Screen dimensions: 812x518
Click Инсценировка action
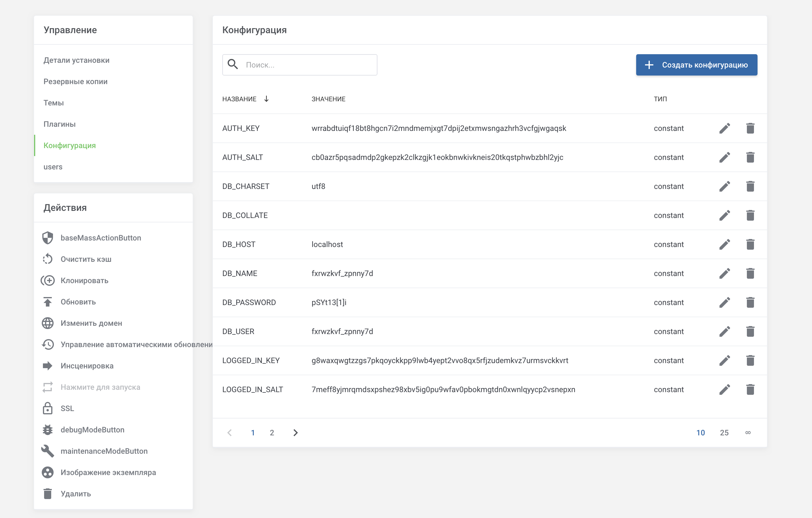click(87, 366)
